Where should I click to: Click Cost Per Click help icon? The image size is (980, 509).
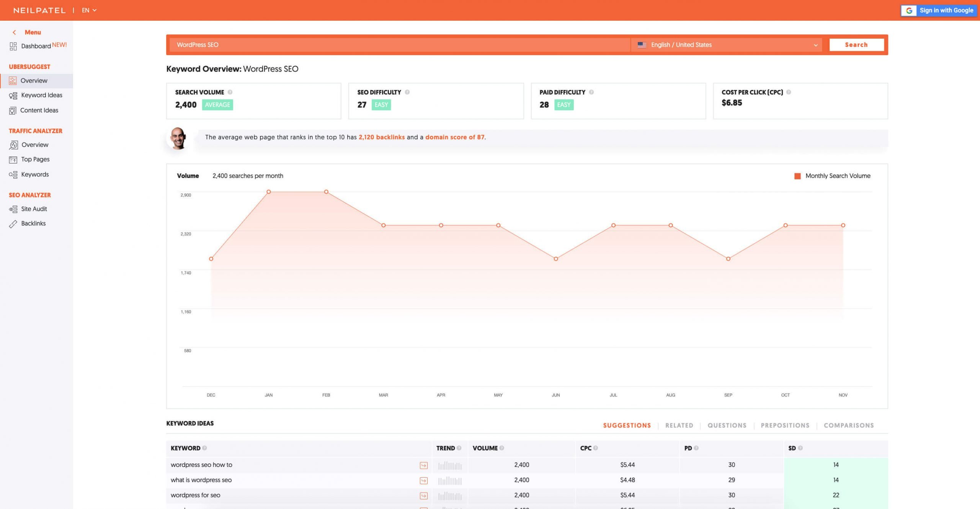pyautogui.click(x=789, y=92)
